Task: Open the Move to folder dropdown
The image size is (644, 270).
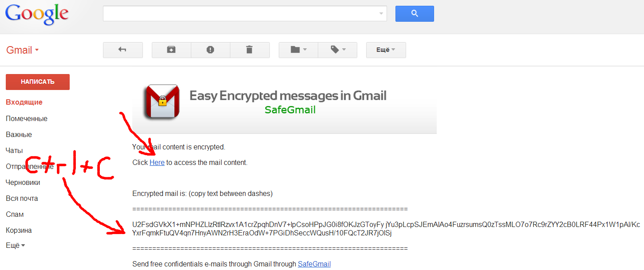Action: click(x=298, y=50)
